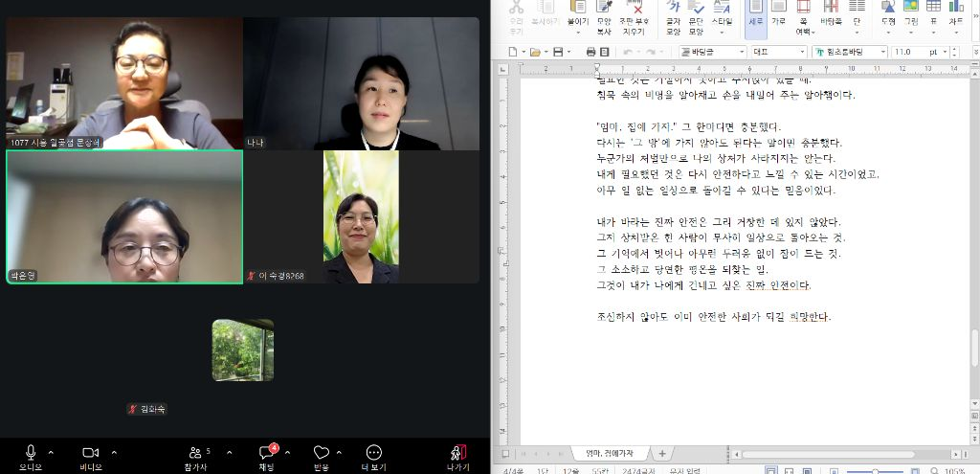
Task: Click the print icon in the toolbar
Action: 590,52
